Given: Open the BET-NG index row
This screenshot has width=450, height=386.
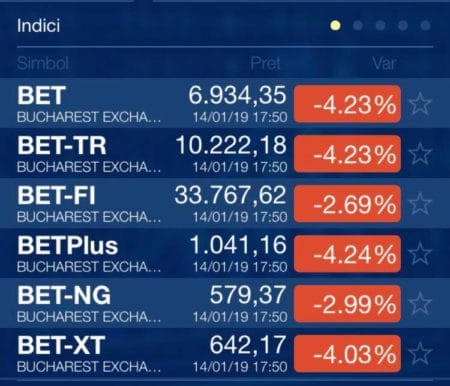Looking at the screenshot, I should 225,303.
